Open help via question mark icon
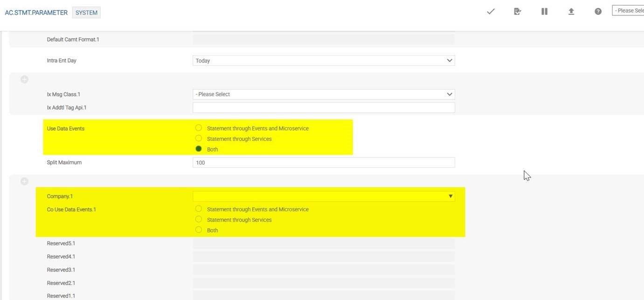The height and width of the screenshot is (300, 644). pos(598,12)
